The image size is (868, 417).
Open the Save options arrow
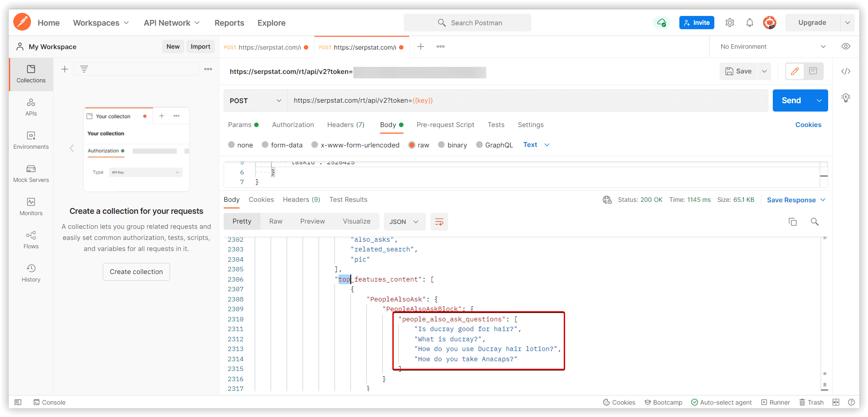click(764, 71)
